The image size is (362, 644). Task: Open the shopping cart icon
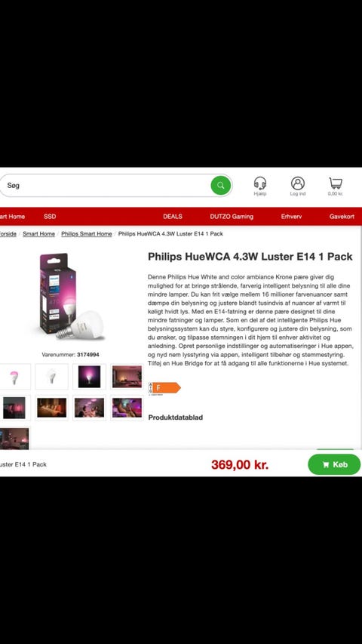336,186
